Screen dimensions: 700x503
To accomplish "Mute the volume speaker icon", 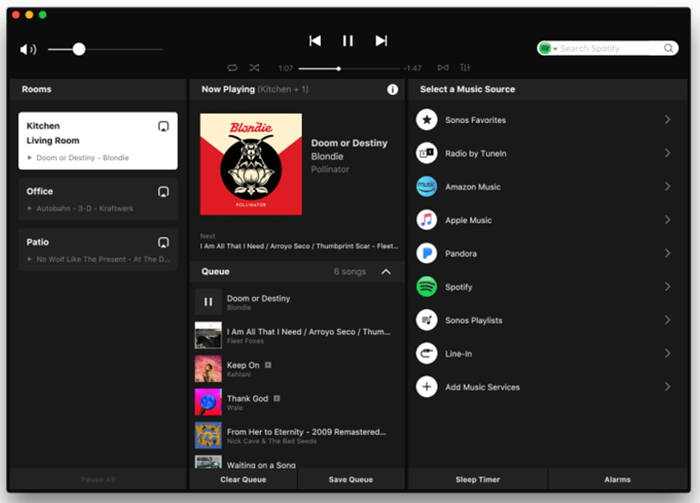I will click(x=28, y=49).
